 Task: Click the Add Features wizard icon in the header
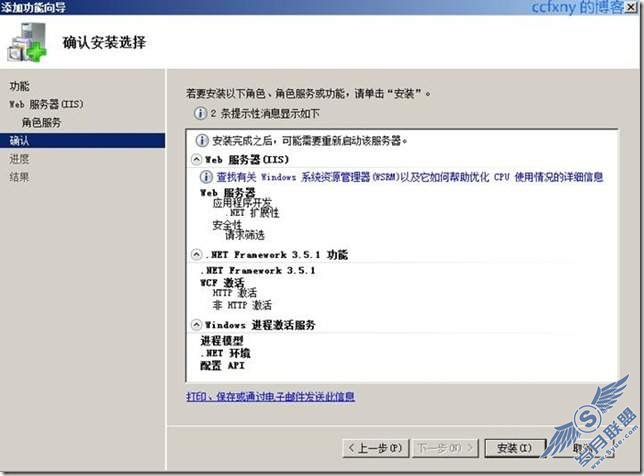(x=27, y=43)
